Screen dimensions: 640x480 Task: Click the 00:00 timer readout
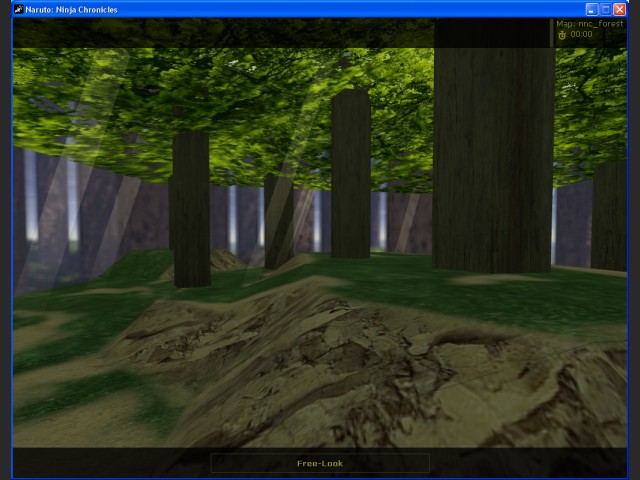pos(581,34)
